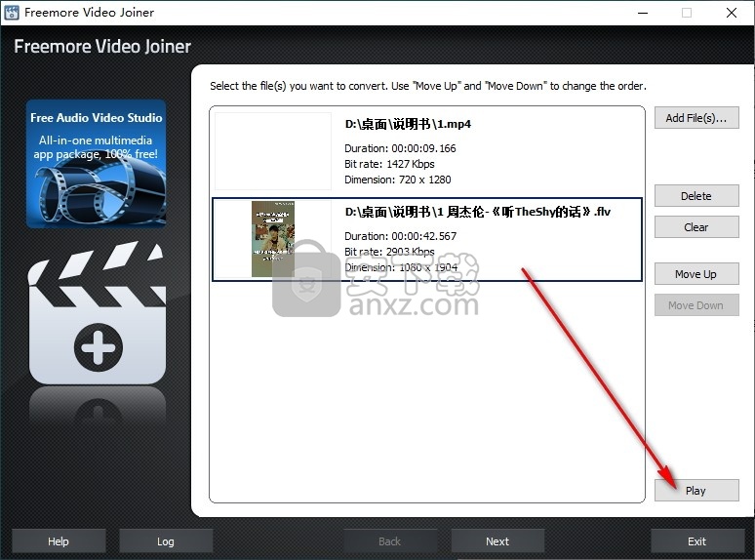Clear the file list
Screen dimensions: 755x560
click(x=696, y=227)
